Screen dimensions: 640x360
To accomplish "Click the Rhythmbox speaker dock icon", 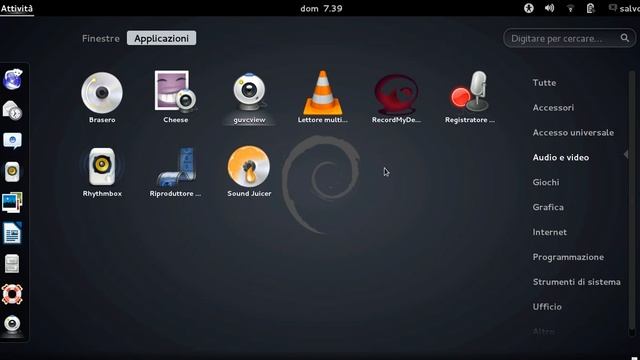I will tap(12, 171).
